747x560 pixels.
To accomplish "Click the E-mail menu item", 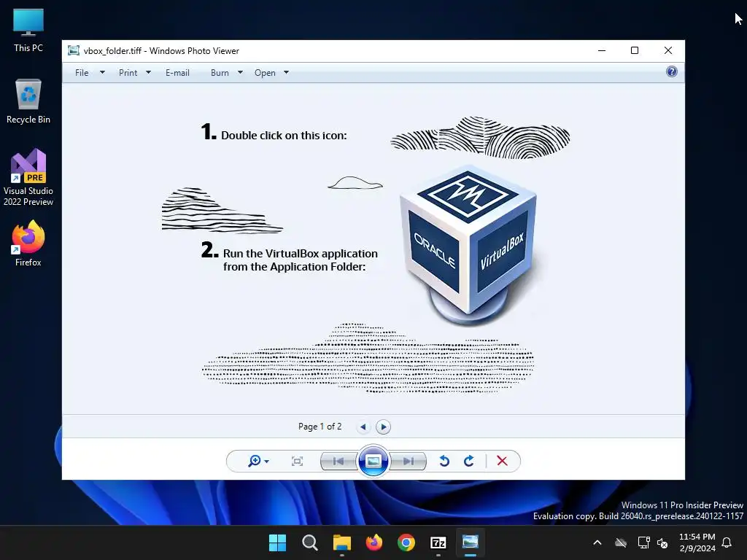I will click(x=177, y=73).
